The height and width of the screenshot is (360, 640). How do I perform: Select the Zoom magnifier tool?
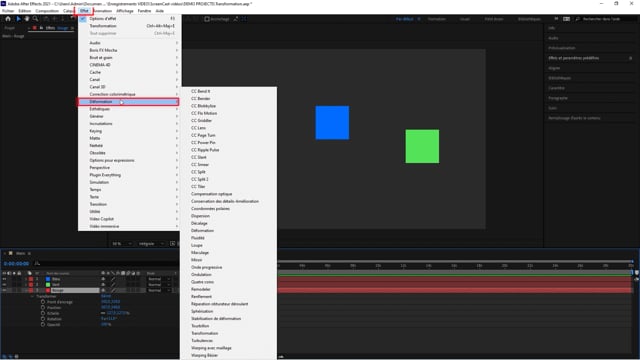[36, 19]
